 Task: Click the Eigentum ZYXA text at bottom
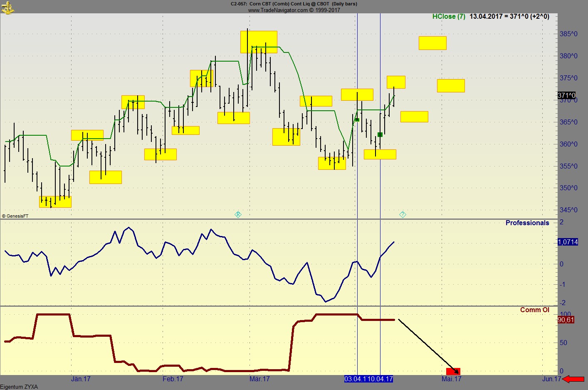(x=19, y=386)
